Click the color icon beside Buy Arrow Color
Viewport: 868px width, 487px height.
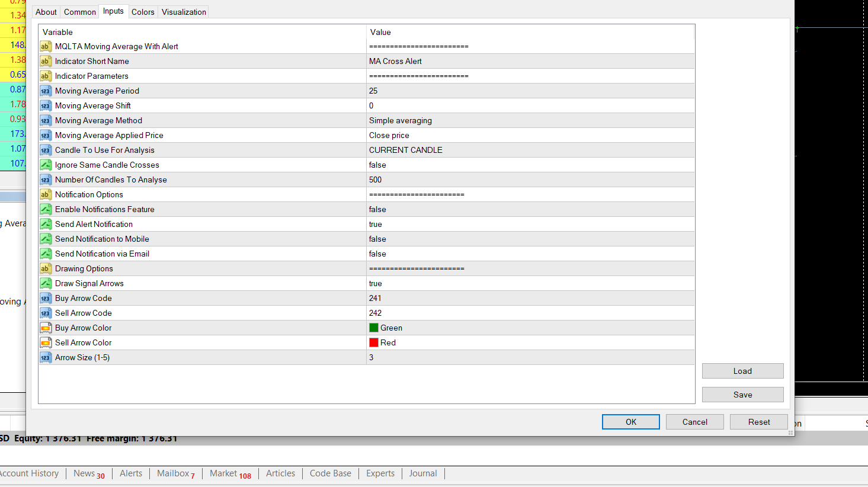(x=46, y=328)
